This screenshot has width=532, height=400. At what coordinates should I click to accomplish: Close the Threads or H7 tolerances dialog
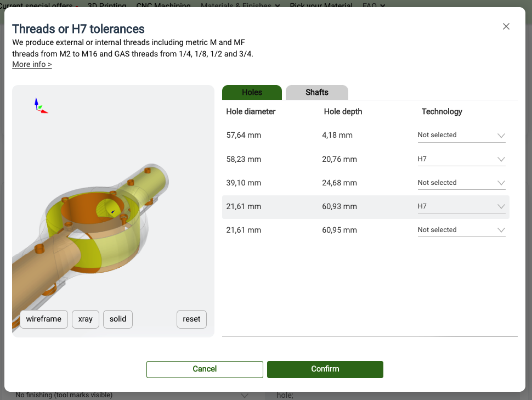506,26
